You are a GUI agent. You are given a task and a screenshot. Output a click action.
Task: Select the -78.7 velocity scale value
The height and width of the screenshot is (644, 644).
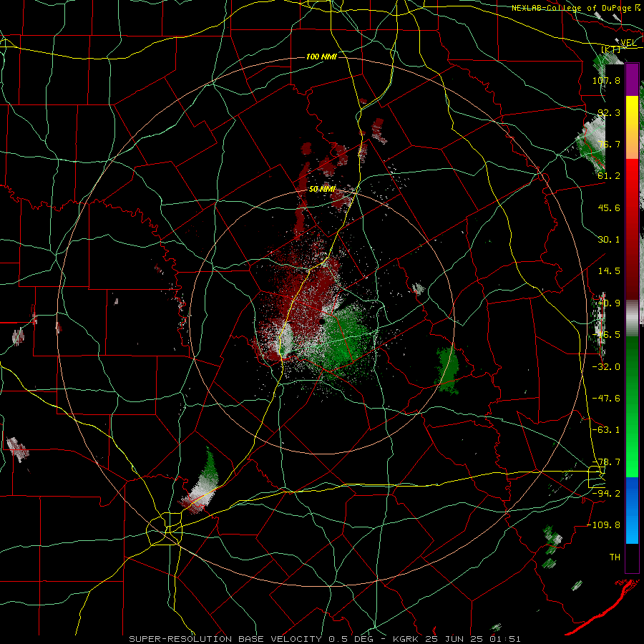[606, 462]
